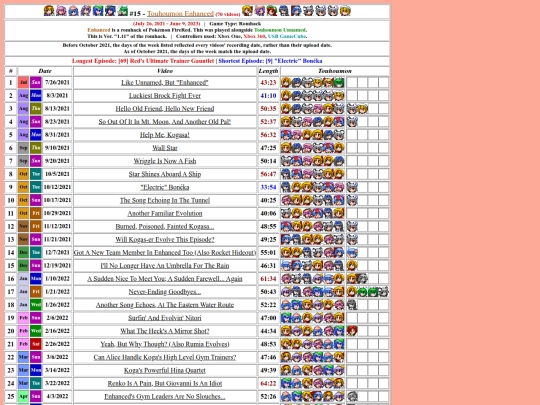This screenshot has width=540, height=405.
Task: Click the green-haired sprite just before #15
Action: click(x=123, y=11)
